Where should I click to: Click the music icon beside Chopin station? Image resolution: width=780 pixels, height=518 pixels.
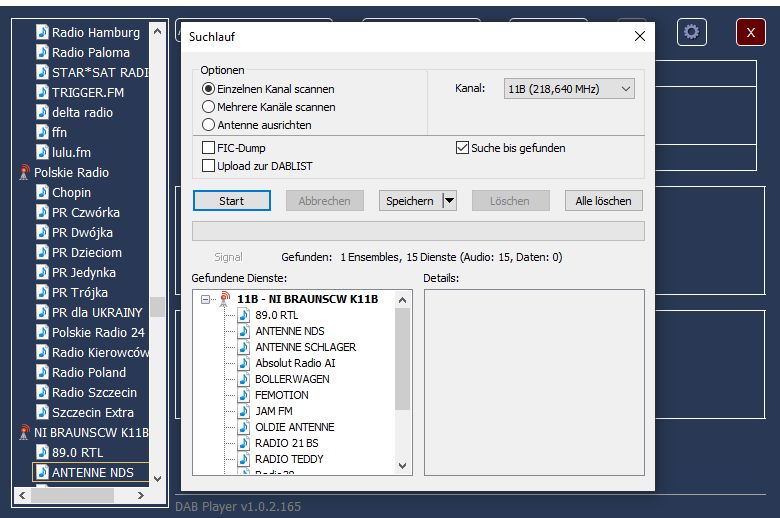42,193
